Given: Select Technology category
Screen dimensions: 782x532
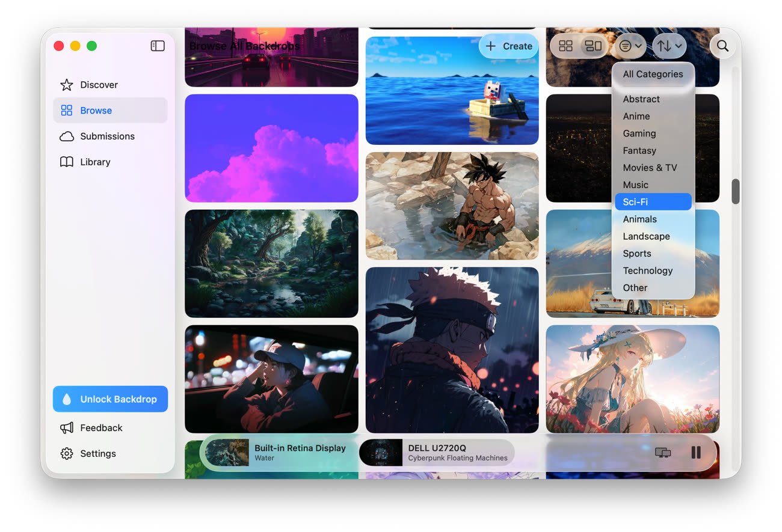Looking at the screenshot, I should tap(653, 271).
